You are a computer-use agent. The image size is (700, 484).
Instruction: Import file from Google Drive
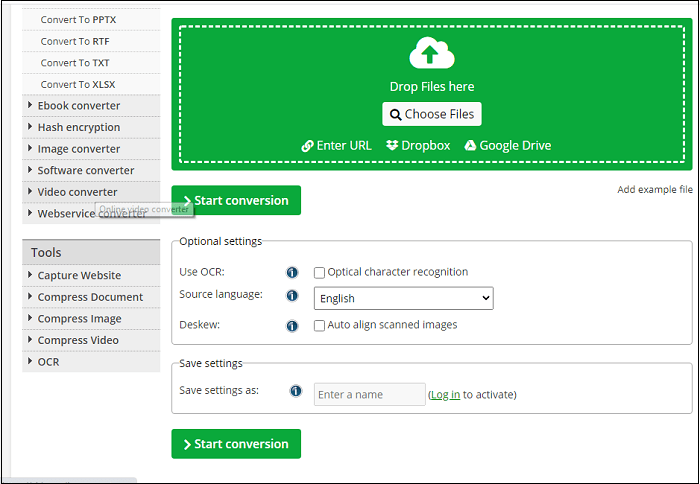(x=507, y=145)
